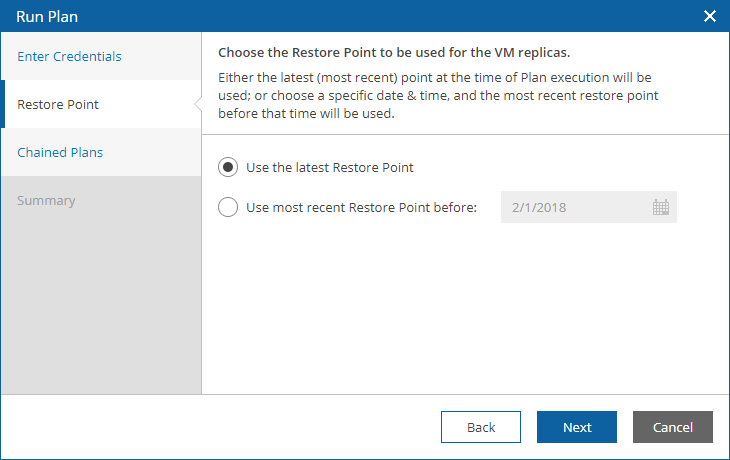Switch to the Chained Plans step
This screenshot has height=460, width=730.
tap(60, 152)
